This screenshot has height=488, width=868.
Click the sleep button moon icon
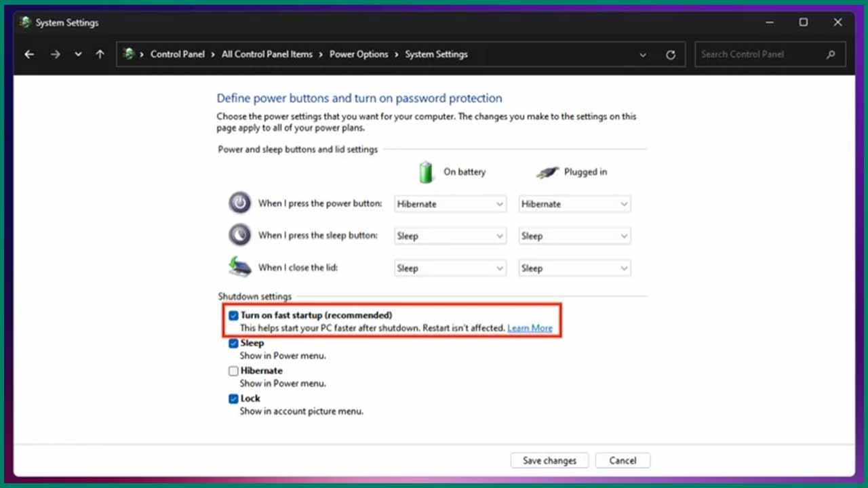(239, 235)
